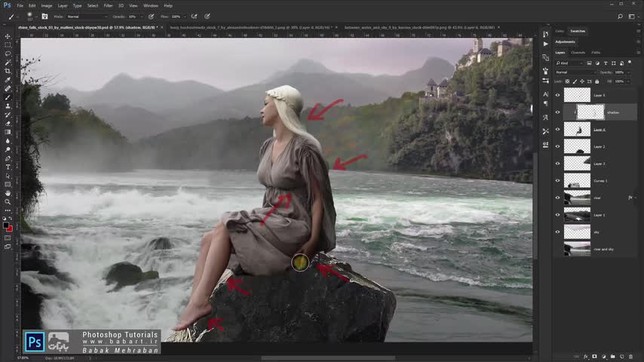644x362 pixels.
Task: Select the Lasso tool
Action: coord(8,54)
